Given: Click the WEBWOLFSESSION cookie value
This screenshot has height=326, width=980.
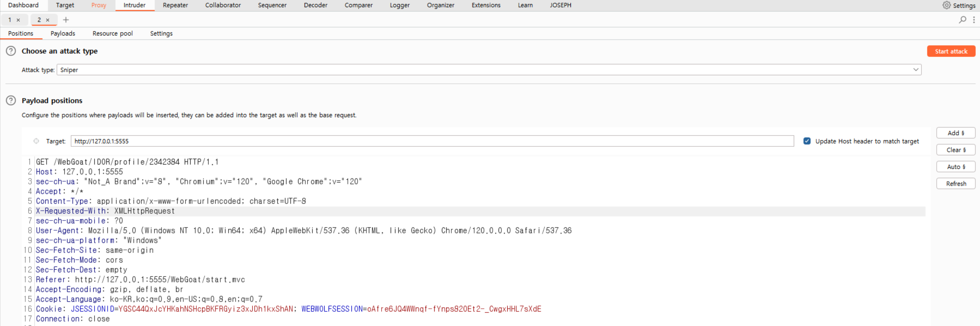Looking at the screenshot, I should click(454, 309).
